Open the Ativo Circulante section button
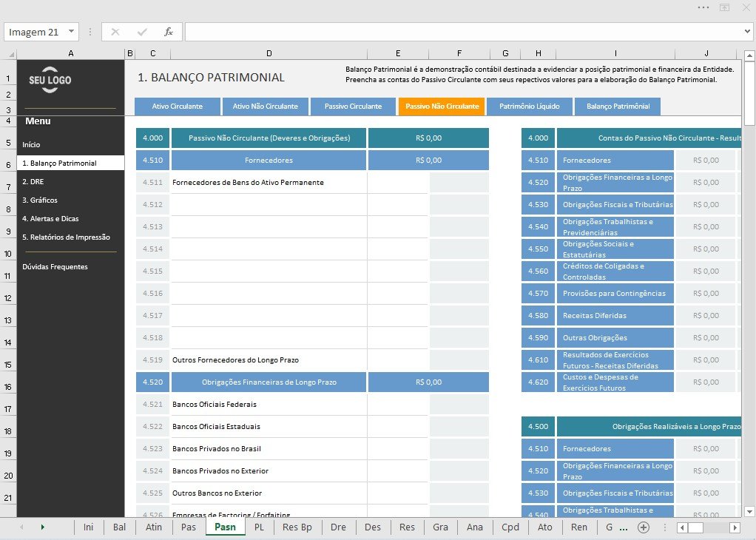This screenshot has height=540, width=756. pyautogui.click(x=178, y=106)
